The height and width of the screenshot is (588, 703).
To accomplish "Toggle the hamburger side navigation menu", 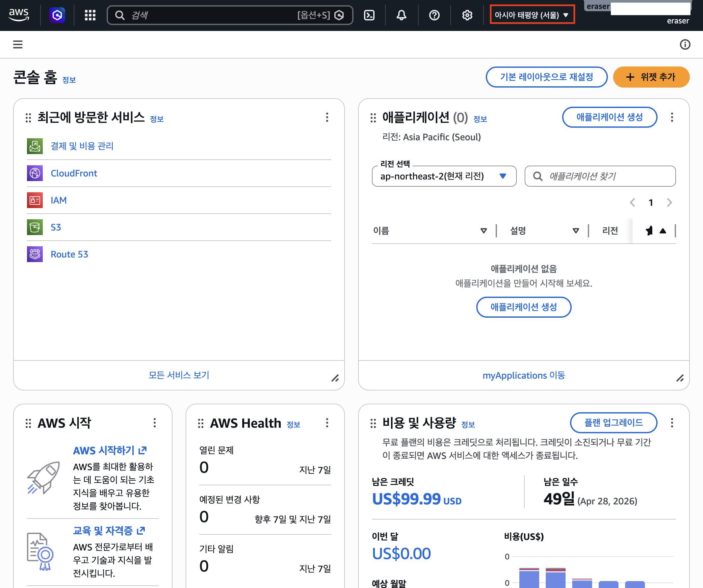I will coord(18,44).
